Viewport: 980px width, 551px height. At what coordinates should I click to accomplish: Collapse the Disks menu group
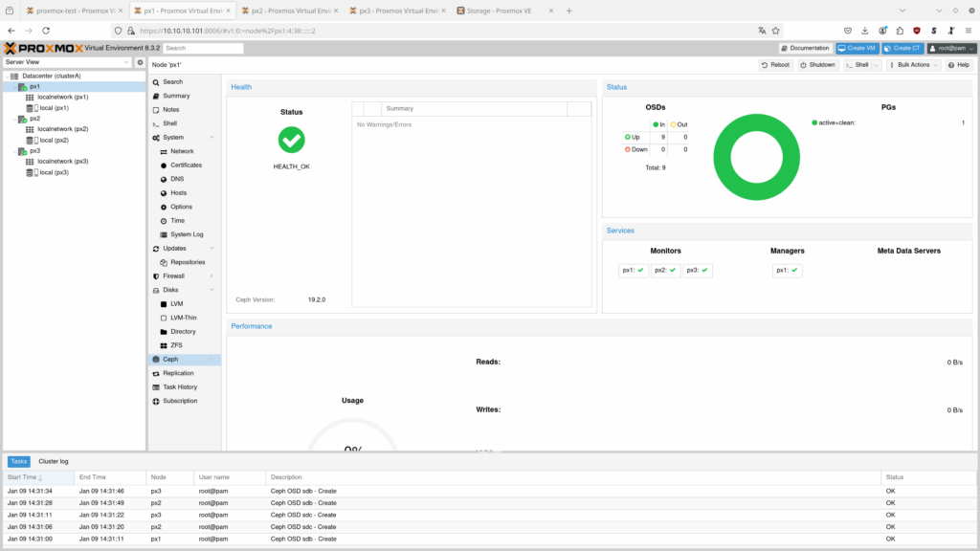pos(212,290)
